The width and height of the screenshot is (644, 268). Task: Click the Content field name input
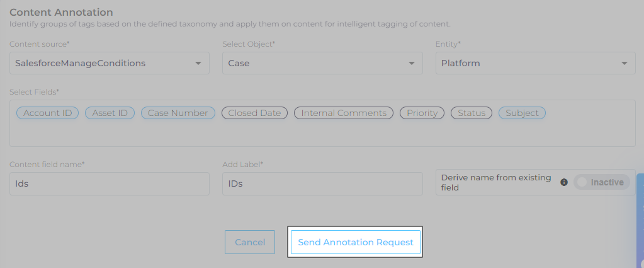point(109,184)
